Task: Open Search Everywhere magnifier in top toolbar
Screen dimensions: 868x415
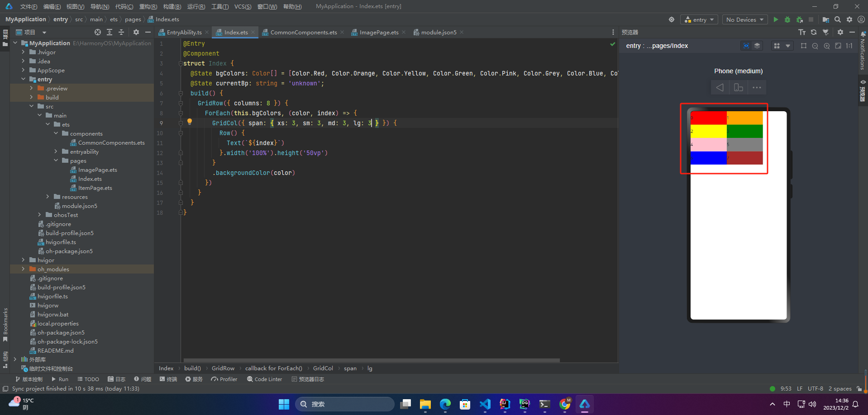Action: click(838, 19)
